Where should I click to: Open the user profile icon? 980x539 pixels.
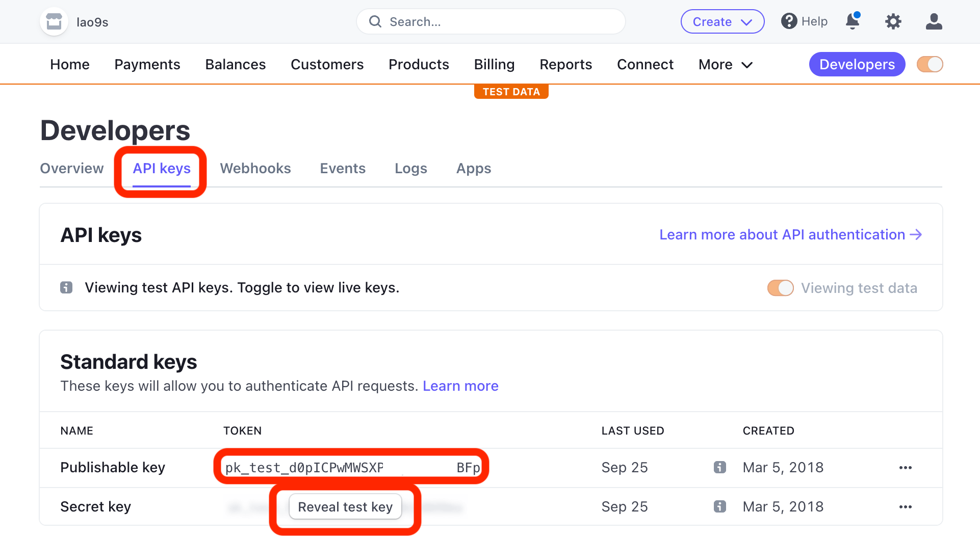coord(934,21)
